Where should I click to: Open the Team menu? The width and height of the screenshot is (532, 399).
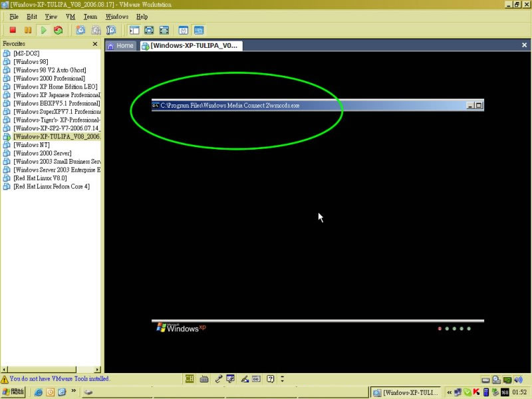tap(90, 17)
